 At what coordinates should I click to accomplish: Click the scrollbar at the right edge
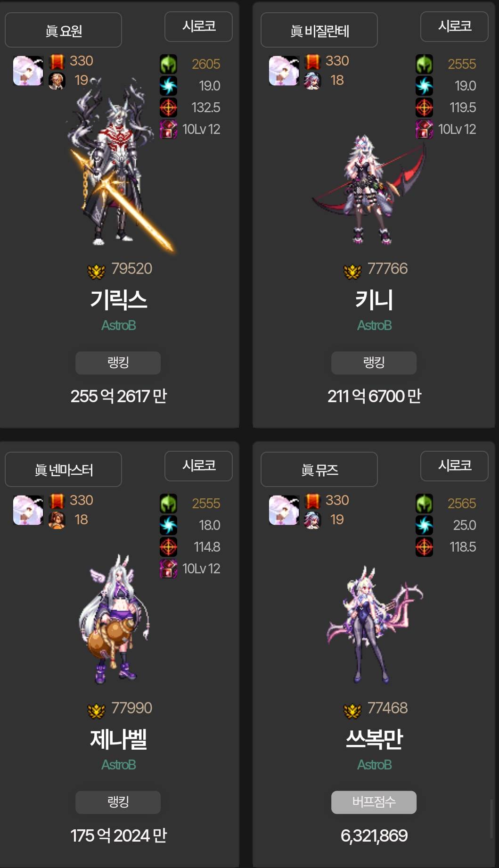click(492, 818)
